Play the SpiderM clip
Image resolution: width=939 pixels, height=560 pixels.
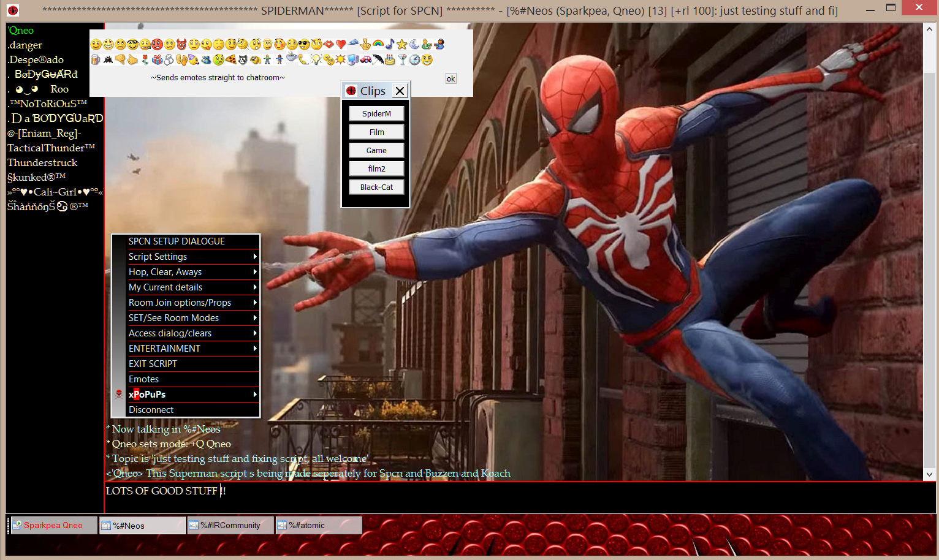[376, 113]
